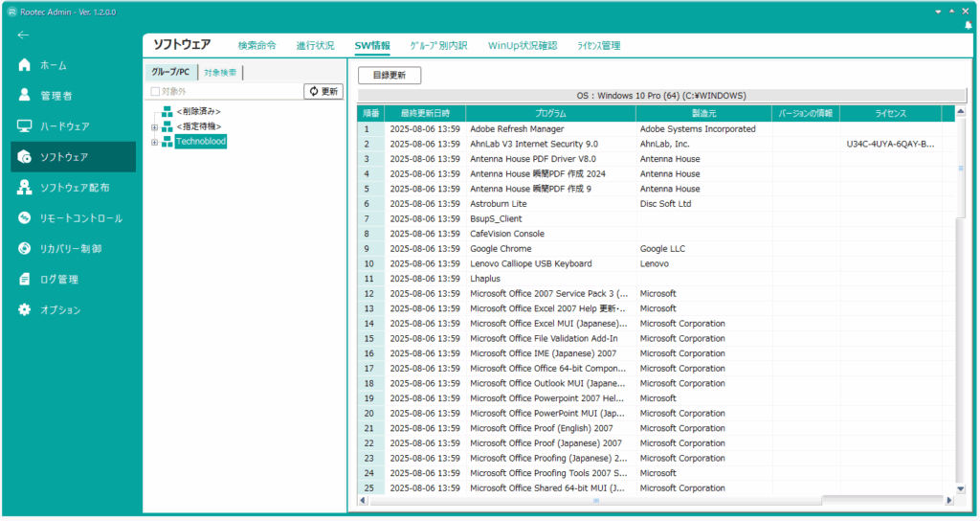Screen dimensions: 980x521
Task: Click the notification bell icon
Action: coord(969,26)
